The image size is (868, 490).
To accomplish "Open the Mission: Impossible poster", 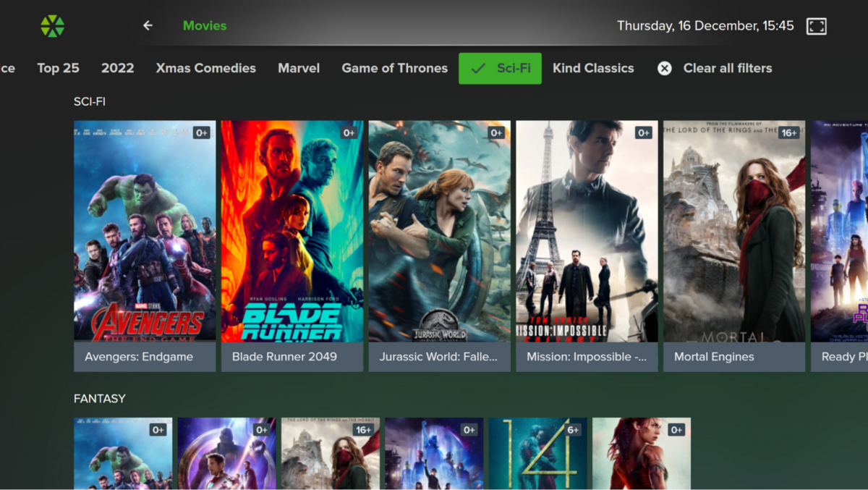I will 587,232.
